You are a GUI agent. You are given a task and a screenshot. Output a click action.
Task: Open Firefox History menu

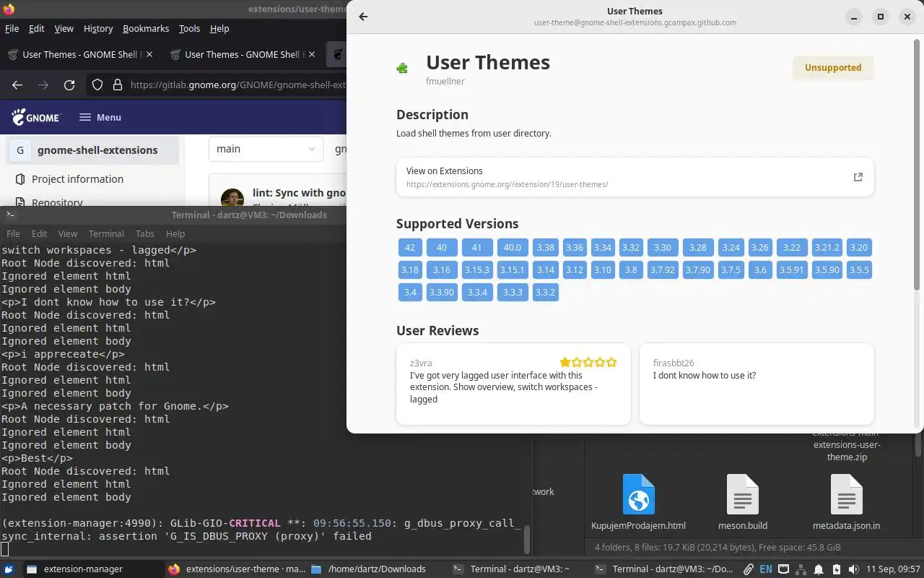(98, 28)
